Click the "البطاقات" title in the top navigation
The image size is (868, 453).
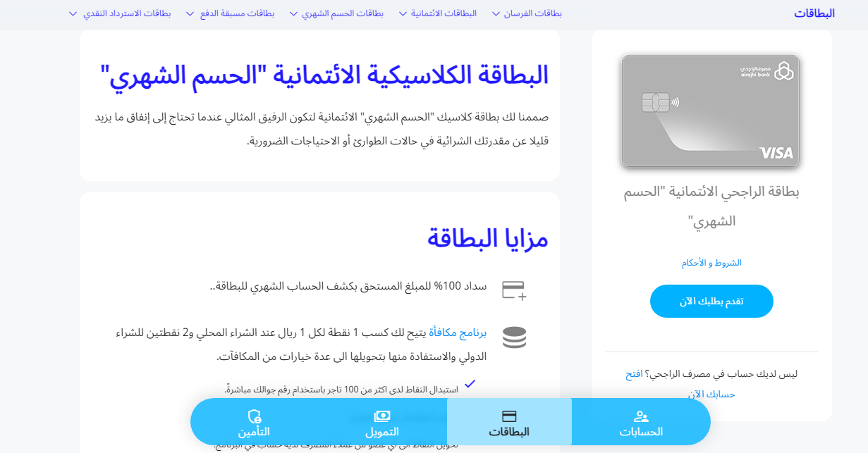pos(814,13)
